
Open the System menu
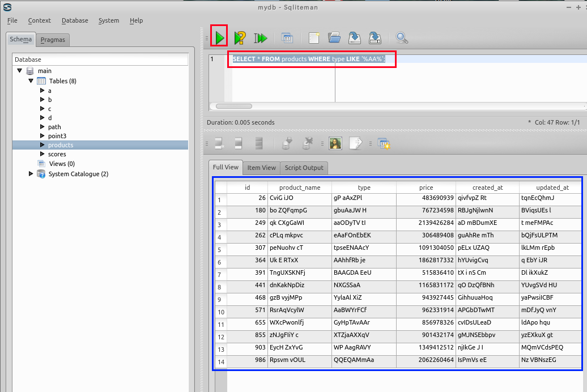click(x=109, y=20)
